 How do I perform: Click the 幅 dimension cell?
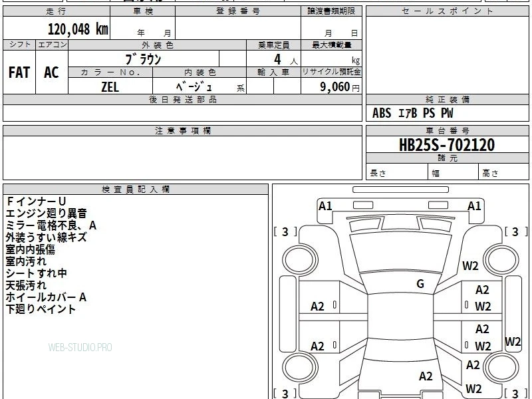coord(454,172)
